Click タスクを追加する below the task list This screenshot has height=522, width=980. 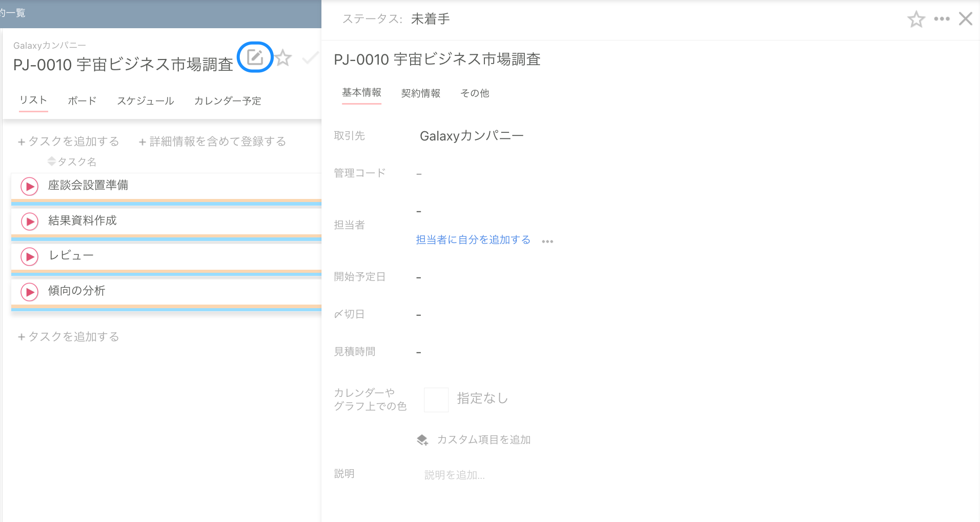click(x=68, y=336)
